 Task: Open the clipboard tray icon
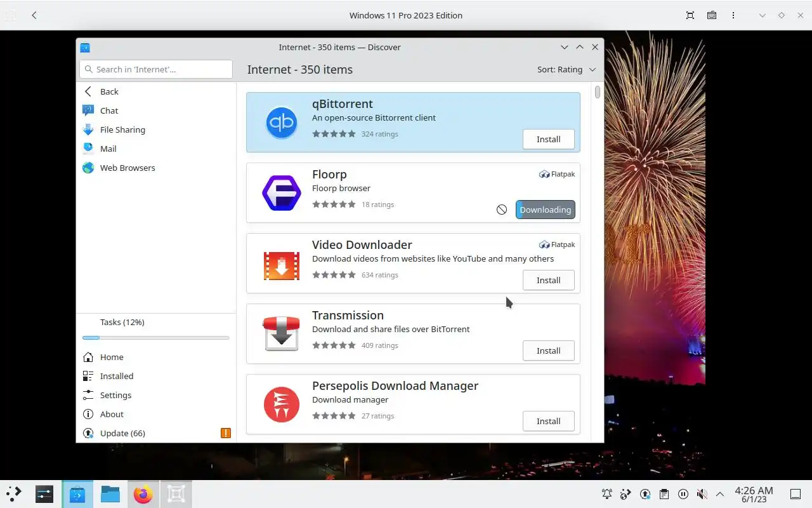pyautogui.click(x=664, y=494)
